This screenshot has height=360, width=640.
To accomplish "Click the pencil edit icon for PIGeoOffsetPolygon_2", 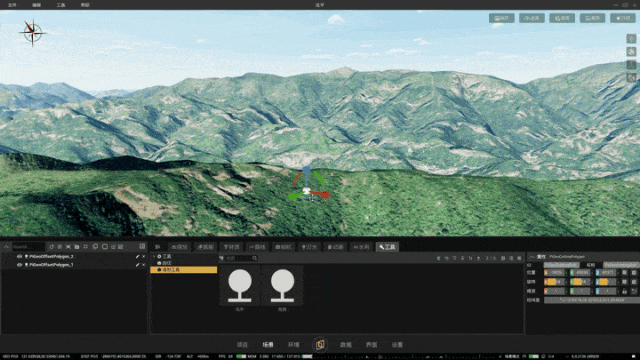I will [138, 256].
